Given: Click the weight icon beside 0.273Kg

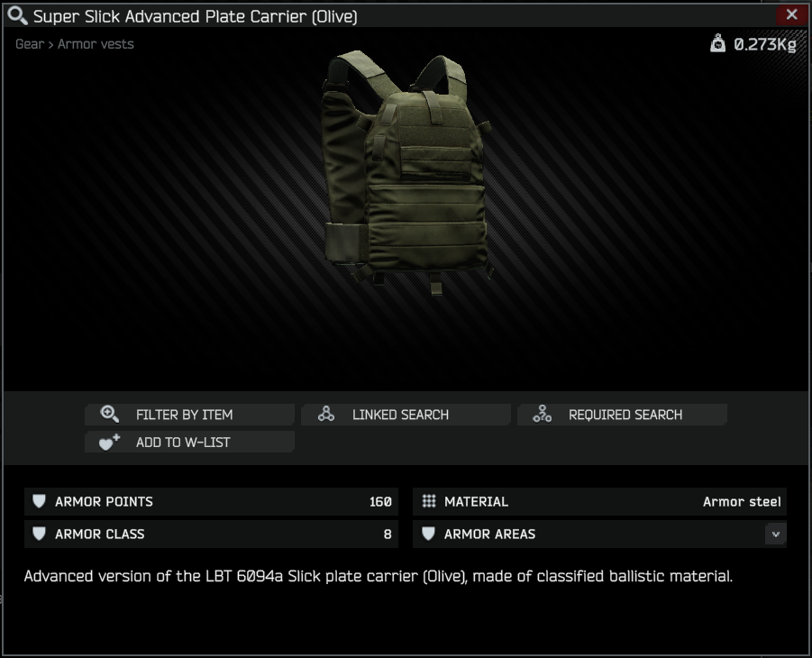Looking at the screenshot, I should coord(717,43).
